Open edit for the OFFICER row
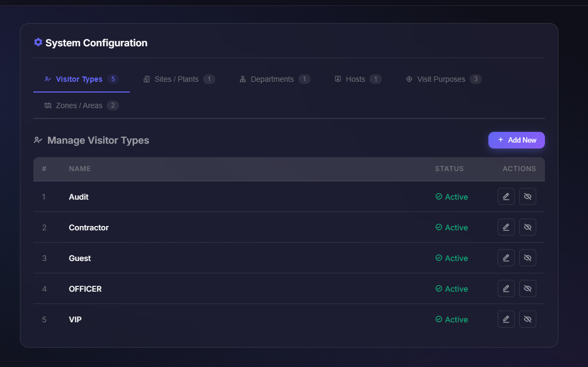The width and height of the screenshot is (588, 367). (506, 288)
